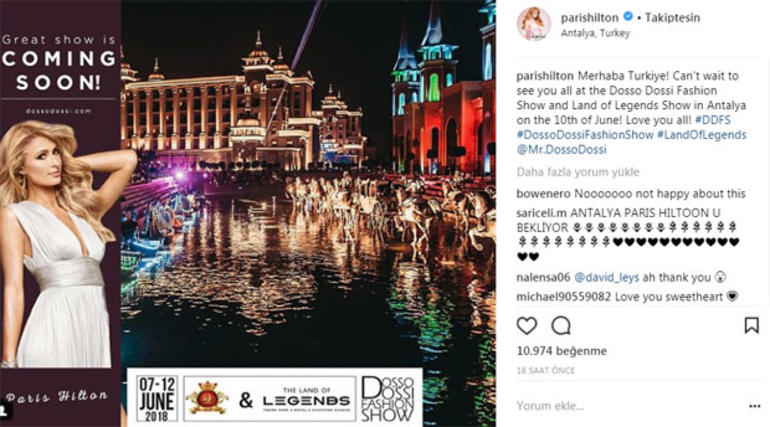Toggle the Takiptesin following status
Viewport: 770px width, 427px height.
coord(672,18)
